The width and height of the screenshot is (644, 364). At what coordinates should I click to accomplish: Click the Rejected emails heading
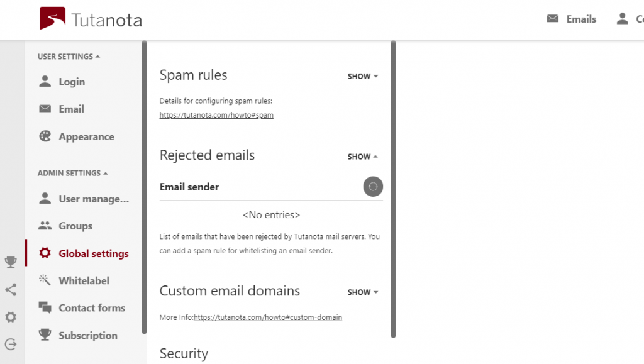pyautogui.click(x=207, y=155)
